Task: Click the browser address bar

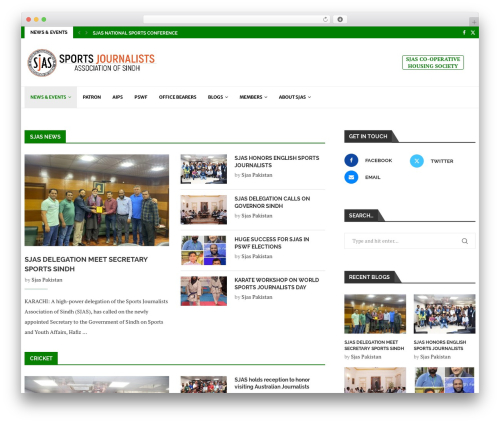Action: [x=237, y=19]
